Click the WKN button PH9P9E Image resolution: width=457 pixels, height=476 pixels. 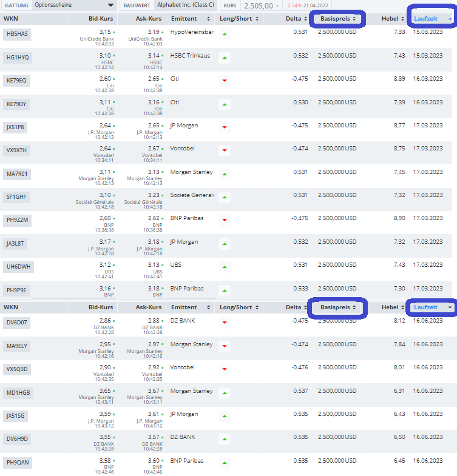16,291
